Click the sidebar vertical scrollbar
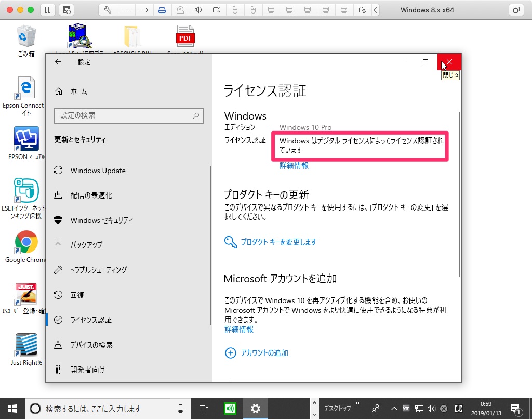The image size is (532, 419). [210, 244]
